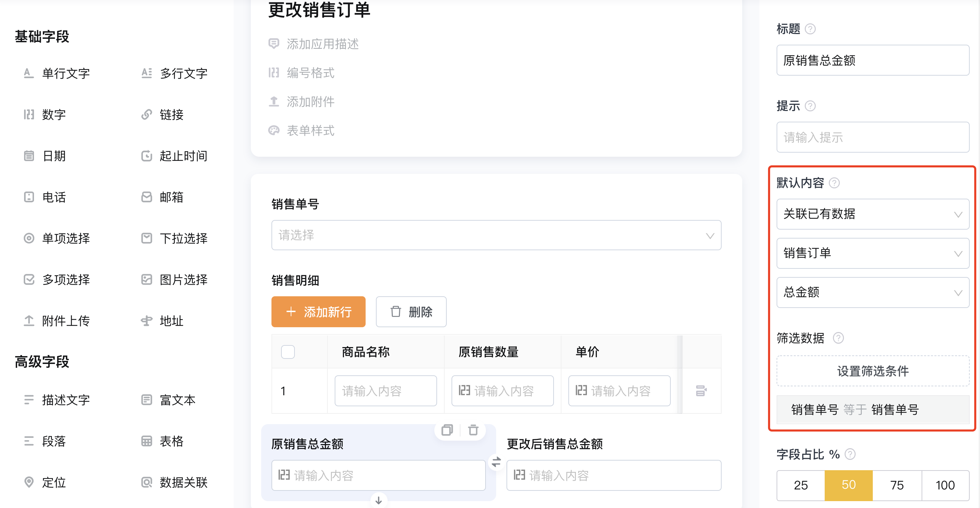Click the 请输入提示 input field
The image size is (980, 508).
pyautogui.click(x=873, y=137)
